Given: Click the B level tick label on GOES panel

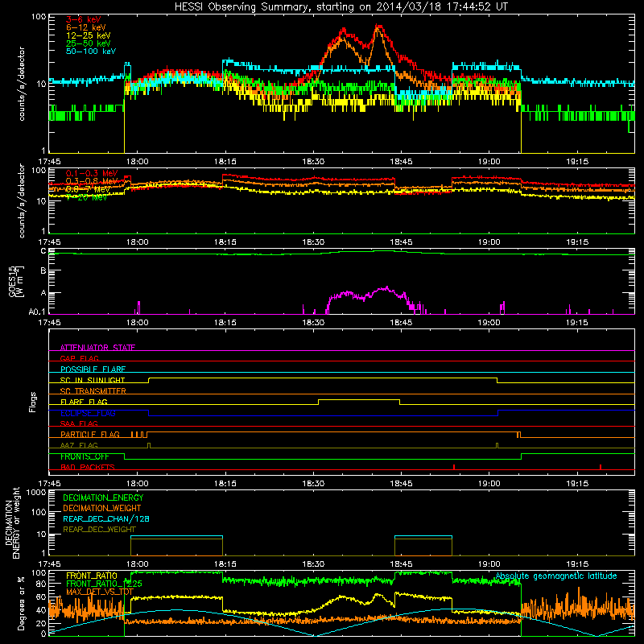Looking at the screenshot, I should [43, 271].
